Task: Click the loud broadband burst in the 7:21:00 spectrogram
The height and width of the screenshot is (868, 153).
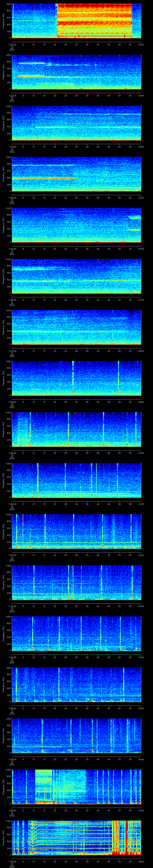Action: click(94, 21)
